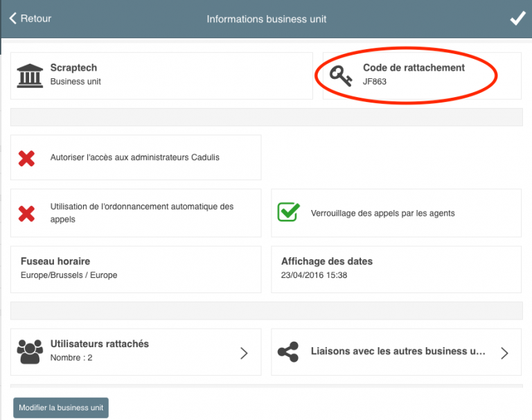Click the 'Code de rattachement' heading

[x=414, y=67]
